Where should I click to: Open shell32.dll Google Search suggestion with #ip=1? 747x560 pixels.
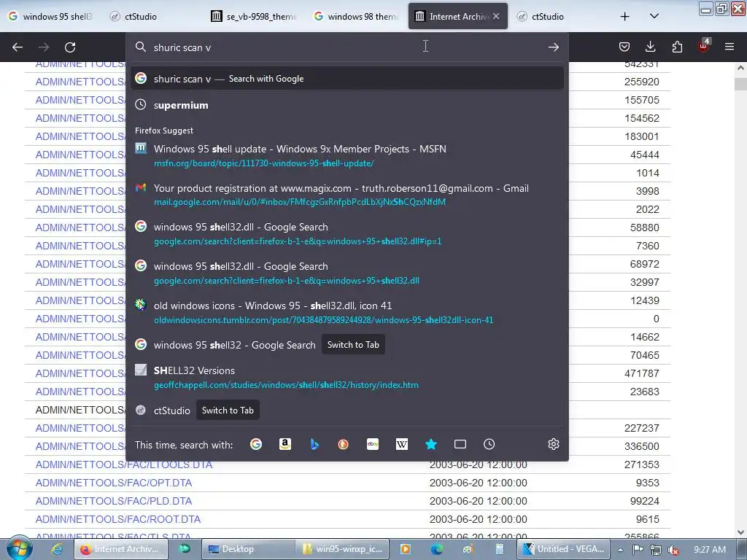point(347,234)
